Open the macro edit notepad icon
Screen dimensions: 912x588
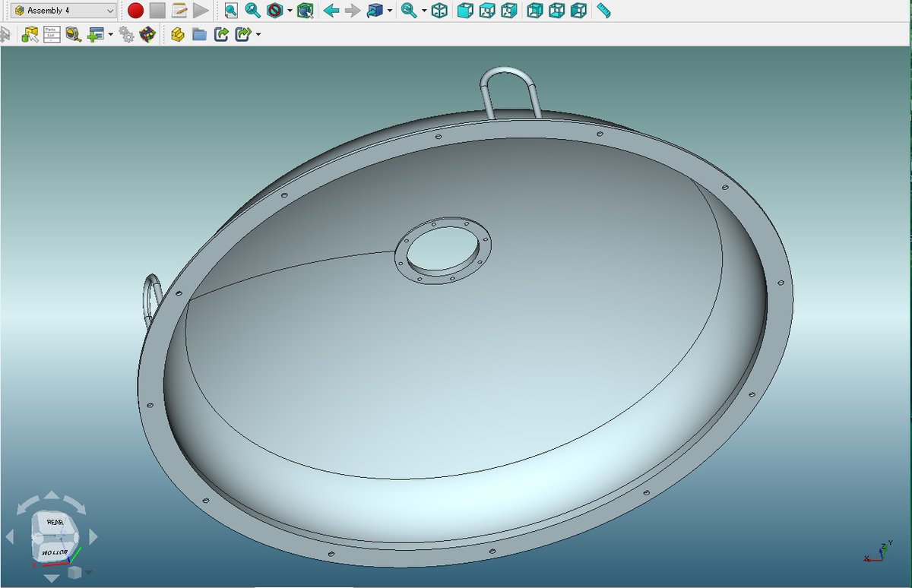(x=179, y=11)
